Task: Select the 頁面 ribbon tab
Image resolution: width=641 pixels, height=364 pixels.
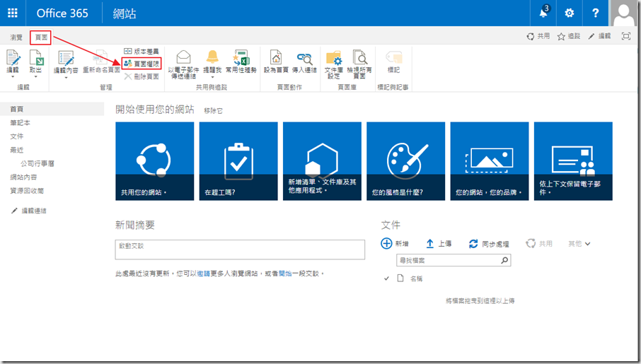Action: pyautogui.click(x=40, y=37)
